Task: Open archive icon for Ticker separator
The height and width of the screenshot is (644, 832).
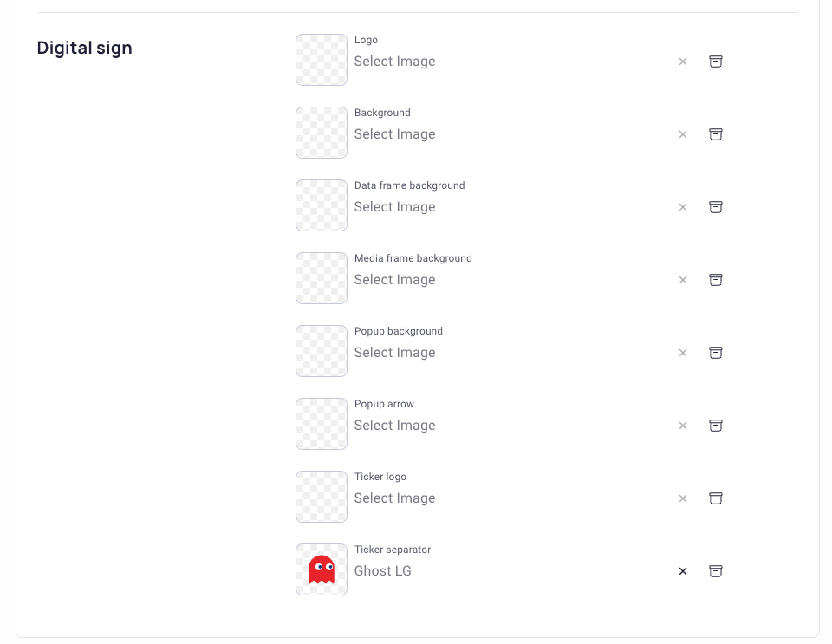Action: (x=715, y=571)
